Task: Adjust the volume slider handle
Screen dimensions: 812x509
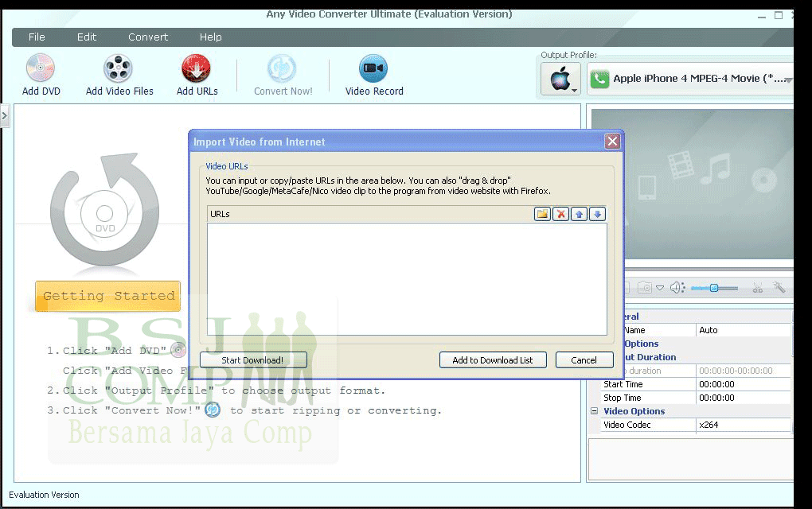Action: pyautogui.click(x=713, y=288)
